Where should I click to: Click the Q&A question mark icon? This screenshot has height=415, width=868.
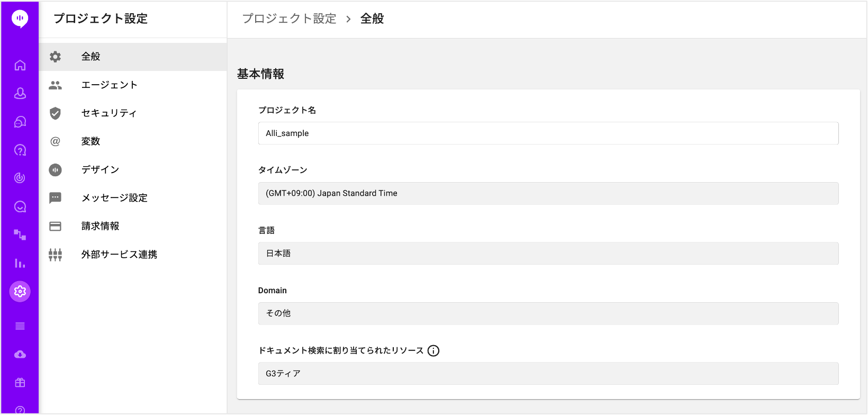20,150
